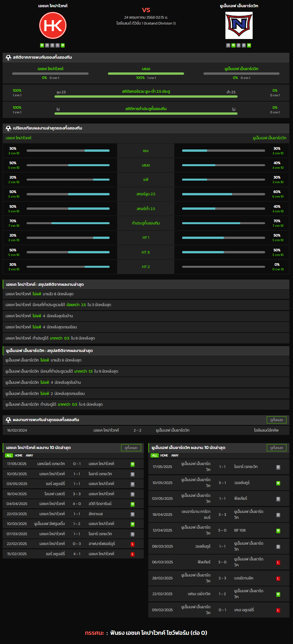Click the last W form badge under the Njardvik logo
This screenshot has width=293, height=644.
pyautogui.click(x=249, y=45)
